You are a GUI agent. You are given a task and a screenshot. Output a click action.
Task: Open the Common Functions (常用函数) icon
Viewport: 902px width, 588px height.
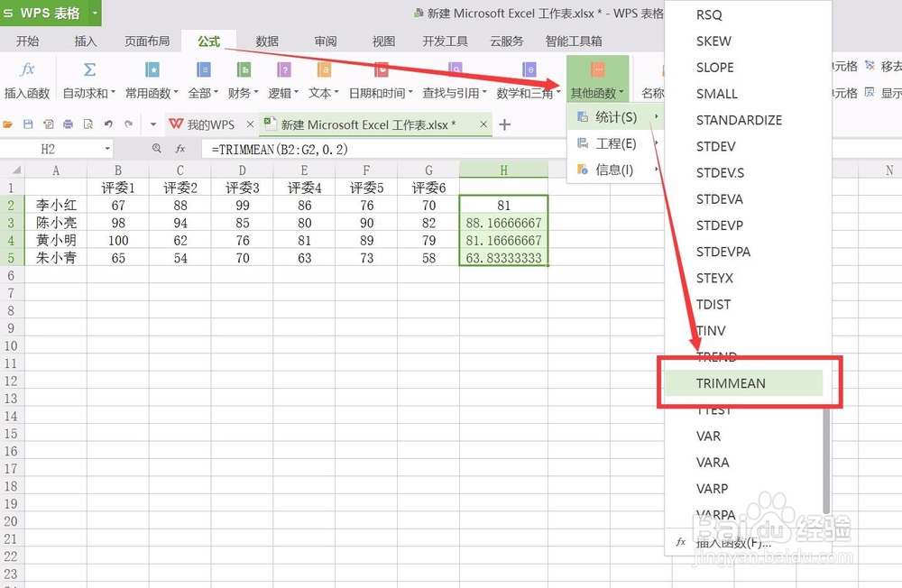click(152, 70)
